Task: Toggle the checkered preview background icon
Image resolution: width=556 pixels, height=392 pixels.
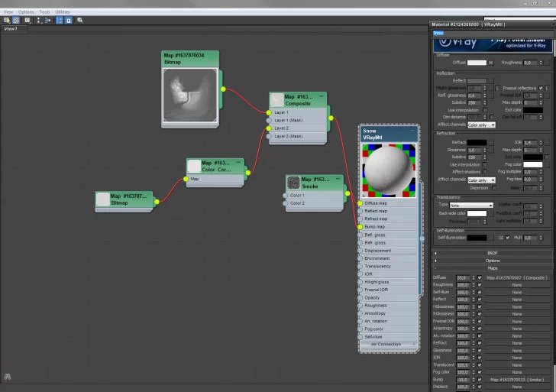Action: [x=16, y=20]
